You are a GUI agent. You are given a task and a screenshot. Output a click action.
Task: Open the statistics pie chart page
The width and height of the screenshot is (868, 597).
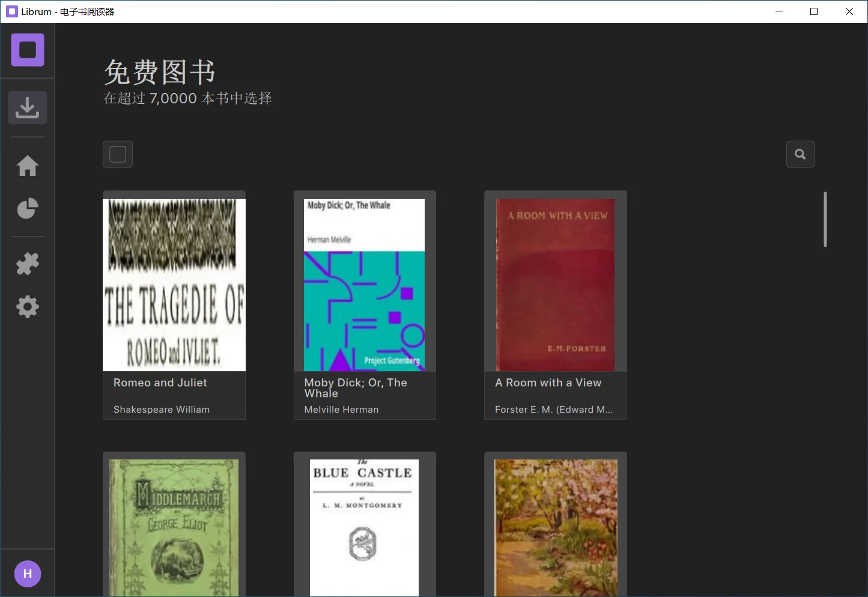[28, 208]
